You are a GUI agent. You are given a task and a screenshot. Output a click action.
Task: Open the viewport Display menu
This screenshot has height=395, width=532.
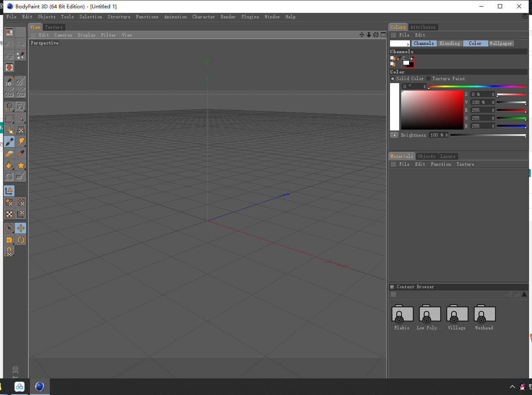tap(86, 35)
